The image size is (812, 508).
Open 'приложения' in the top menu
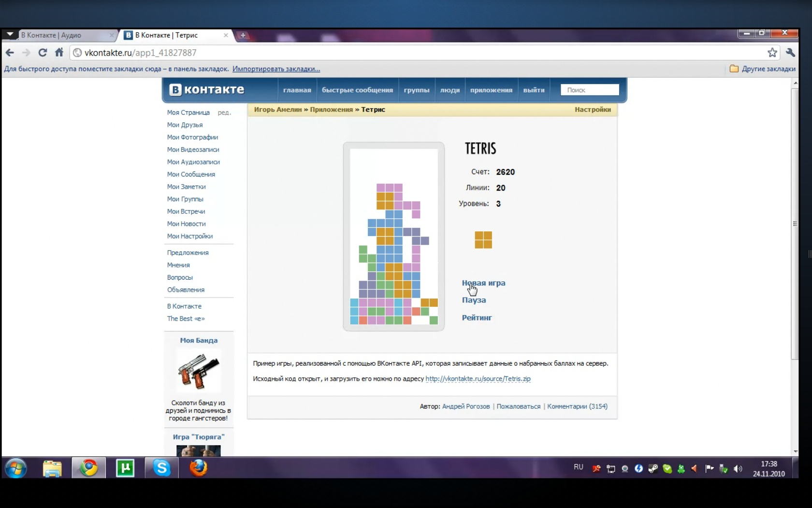coord(491,90)
